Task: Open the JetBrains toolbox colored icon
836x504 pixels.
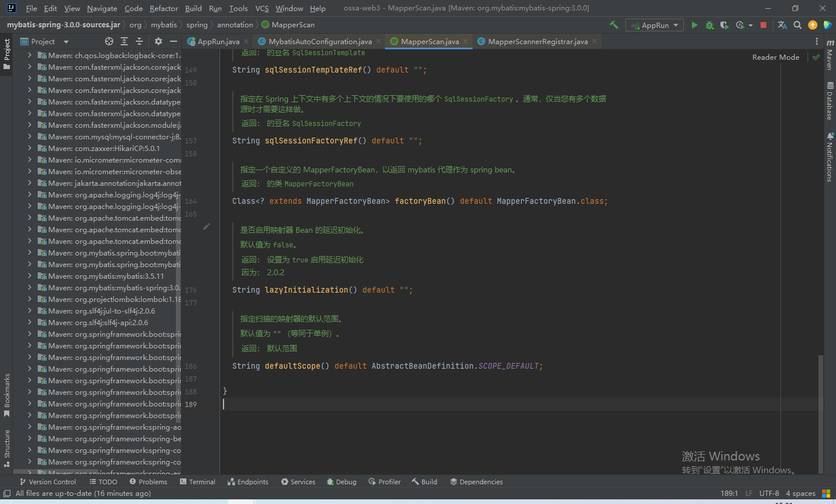Action: click(x=827, y=25)
